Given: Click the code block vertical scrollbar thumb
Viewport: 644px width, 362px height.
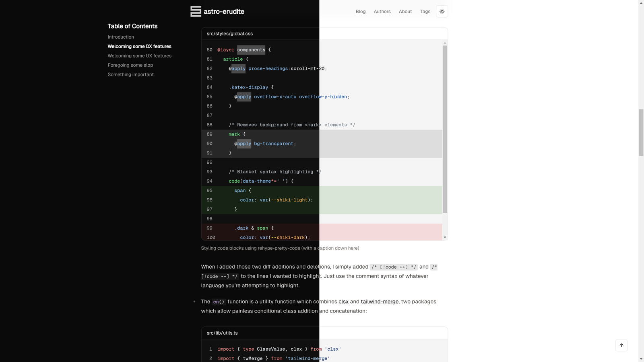Looking at the screenshot, I should (x=445, y=129).
